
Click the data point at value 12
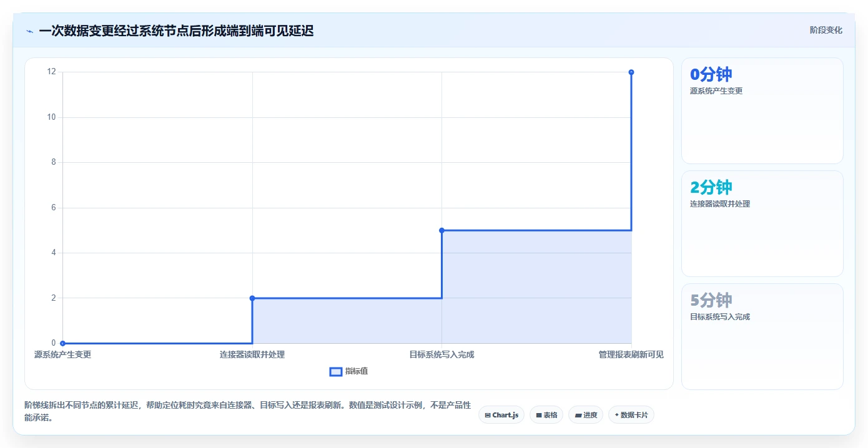click(x=631, y=72)
